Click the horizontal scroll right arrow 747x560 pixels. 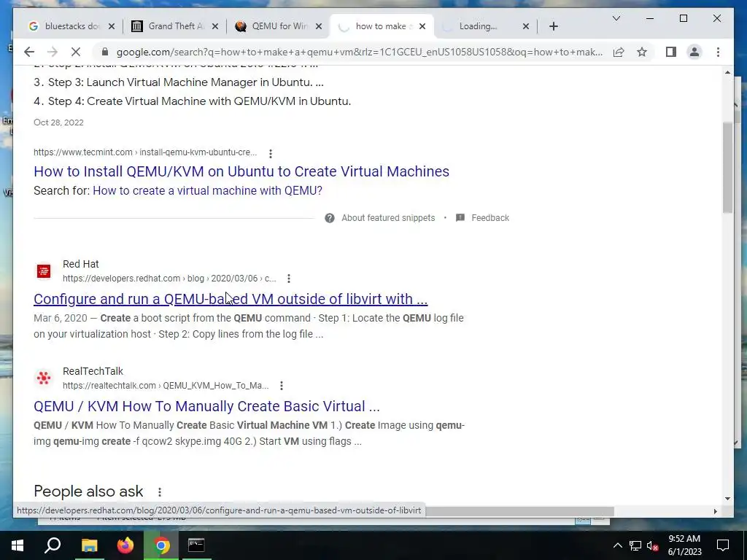click(715, 511)
